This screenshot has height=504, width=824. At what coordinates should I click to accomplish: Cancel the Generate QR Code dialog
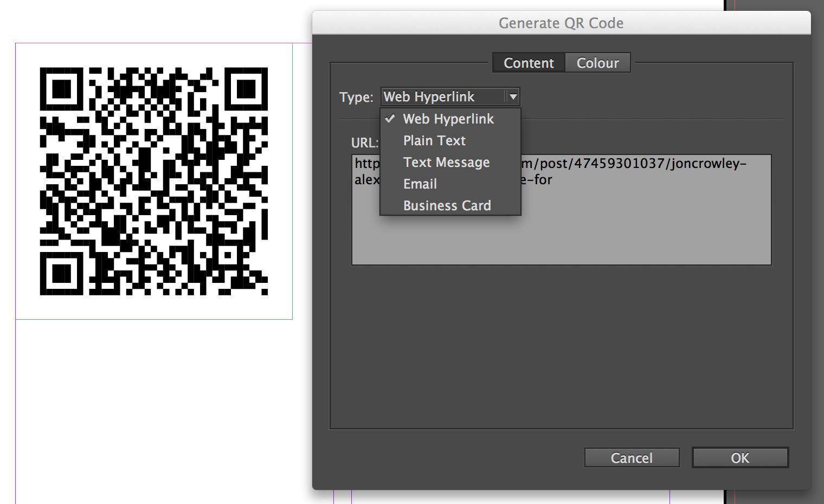pos(632,458)
